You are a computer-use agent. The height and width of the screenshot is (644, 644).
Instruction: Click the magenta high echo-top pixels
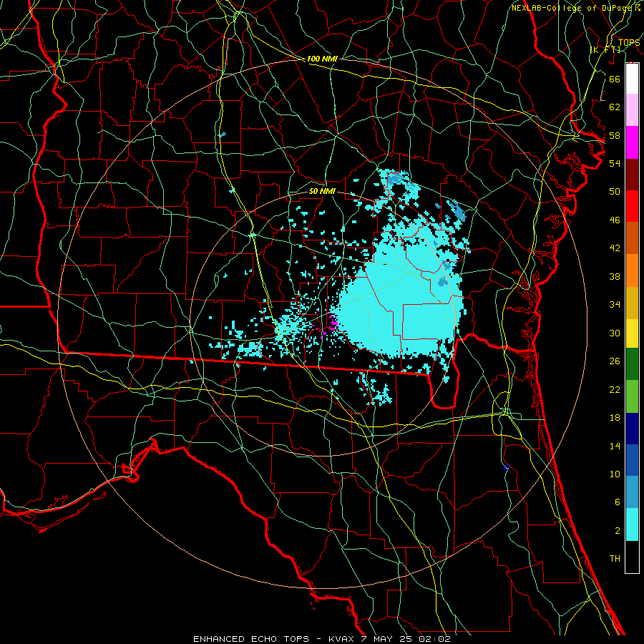(x=333, y=323)
